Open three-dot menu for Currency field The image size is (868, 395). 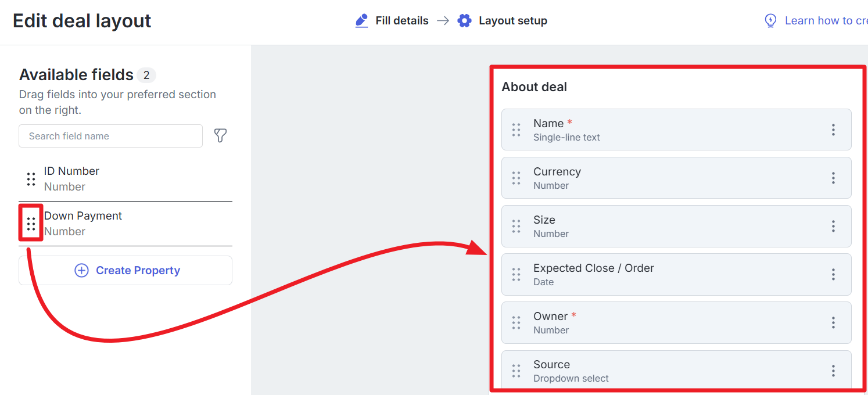point(833,178)
